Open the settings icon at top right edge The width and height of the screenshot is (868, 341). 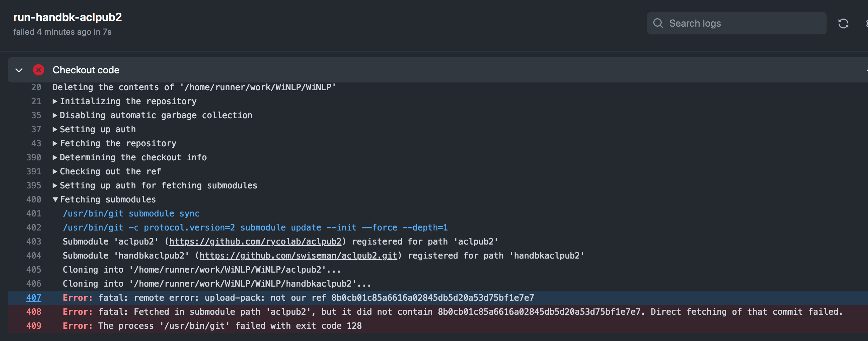click(866, 23)
